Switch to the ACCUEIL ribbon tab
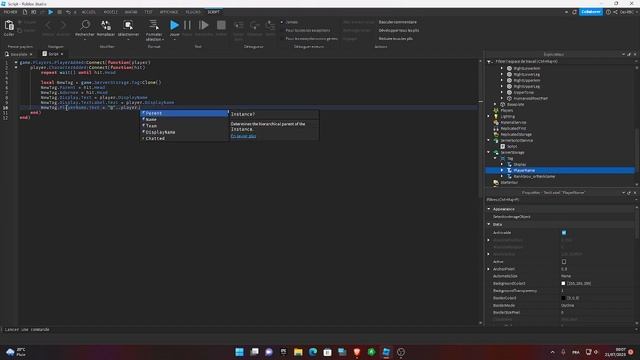This screenshot has height=360, width=640. pyautogui.click(x=89, y=12)
